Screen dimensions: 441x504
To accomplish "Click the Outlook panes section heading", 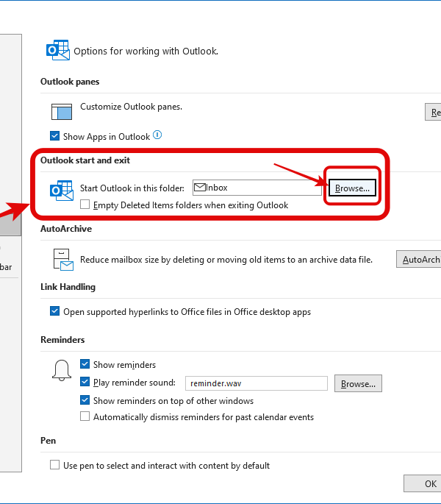I will [70, 82].
